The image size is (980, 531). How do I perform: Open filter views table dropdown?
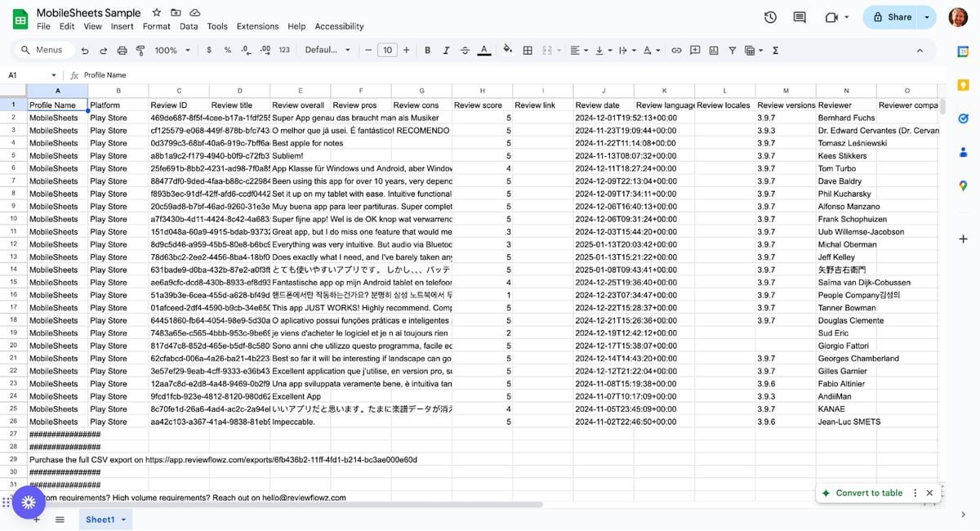click(754, 50)
